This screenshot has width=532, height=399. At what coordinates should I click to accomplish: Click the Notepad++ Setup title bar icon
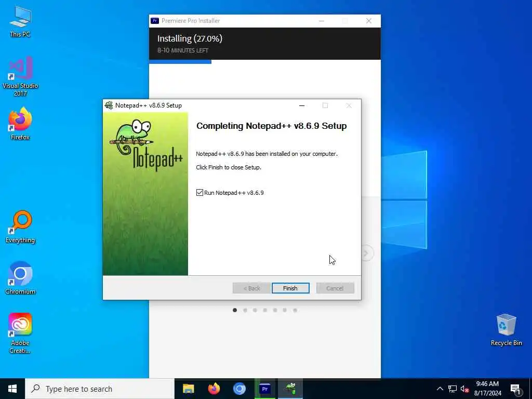pyautogui.click(x=109, y=105)
